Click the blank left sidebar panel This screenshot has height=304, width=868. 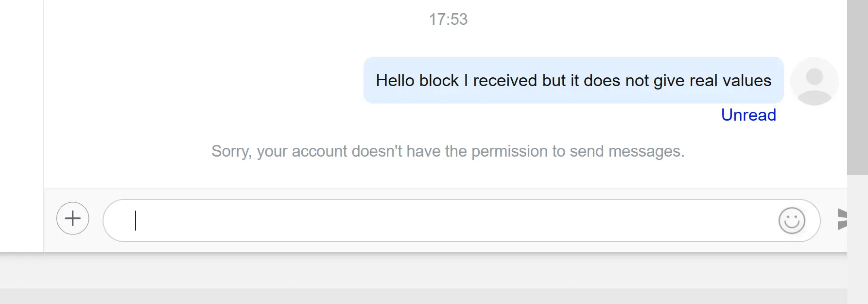click(22, 126)
